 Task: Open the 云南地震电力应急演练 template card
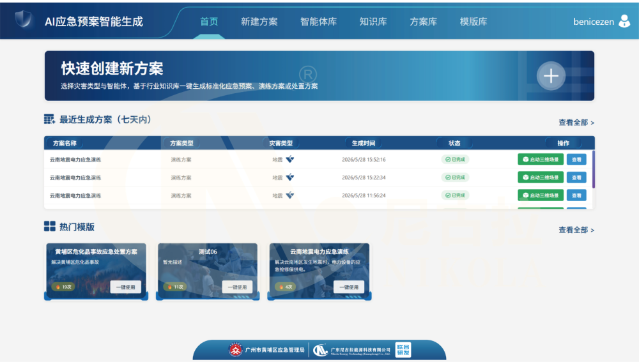pos(319,271)
